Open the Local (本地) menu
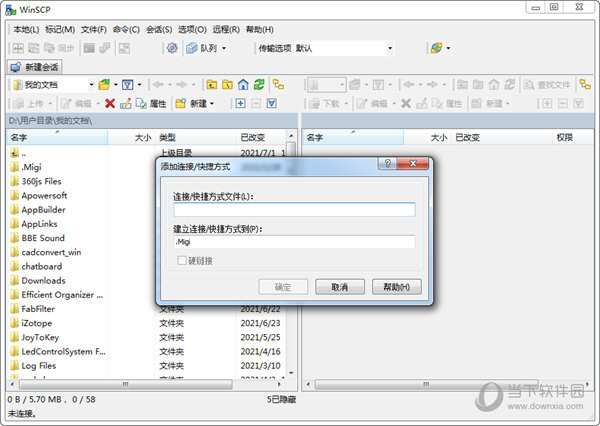600x426 pixels. coord(26,29)
